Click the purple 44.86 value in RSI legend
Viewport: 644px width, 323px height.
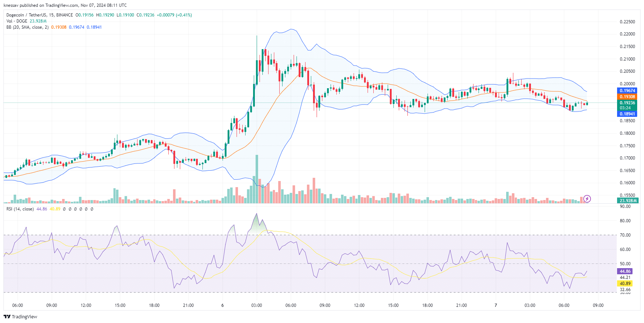42,209
